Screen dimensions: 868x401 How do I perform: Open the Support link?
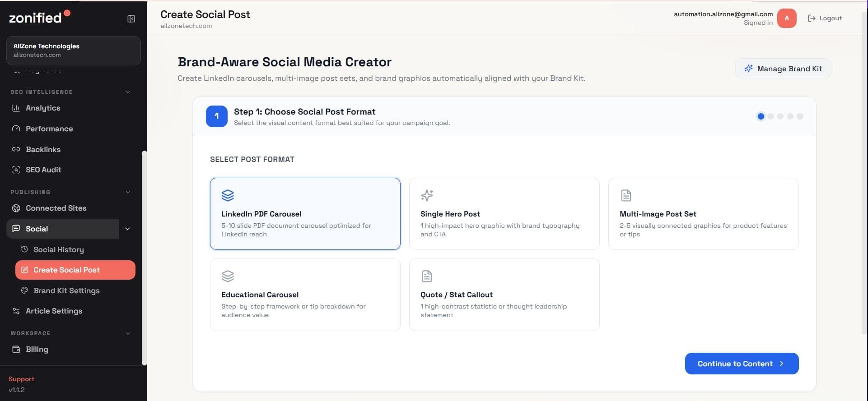pos(21,379)
